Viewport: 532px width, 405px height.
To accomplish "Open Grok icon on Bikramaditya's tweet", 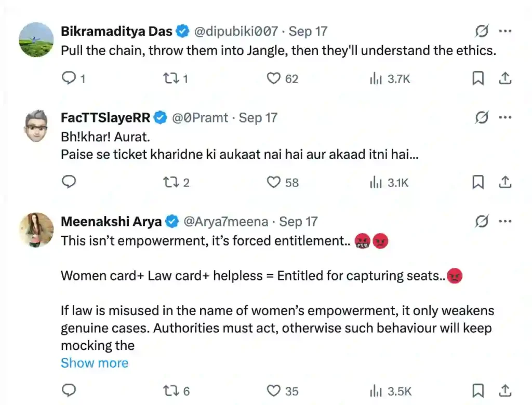I will 482,31.
